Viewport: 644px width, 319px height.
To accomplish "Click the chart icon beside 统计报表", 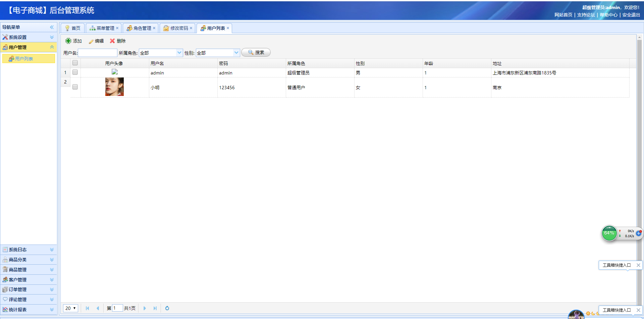I will click(5, 310).
